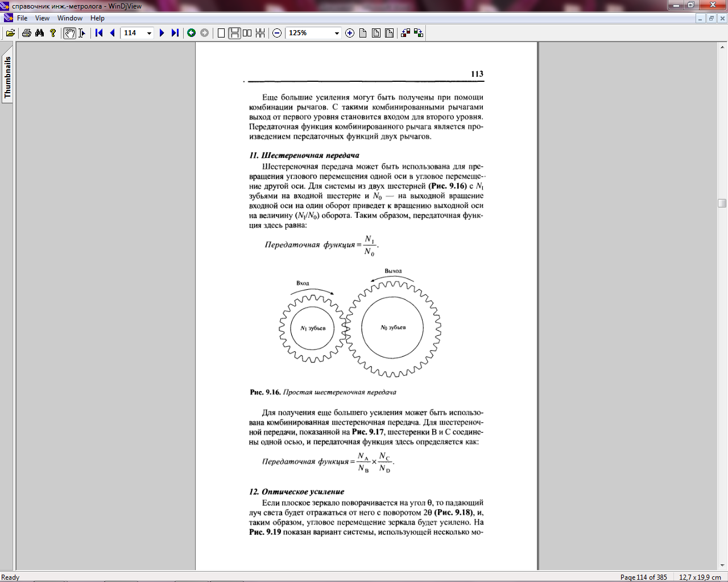The image size is (728, 582).
Task: Click the Fit Page icon
Action: click(x=376, y=33)
